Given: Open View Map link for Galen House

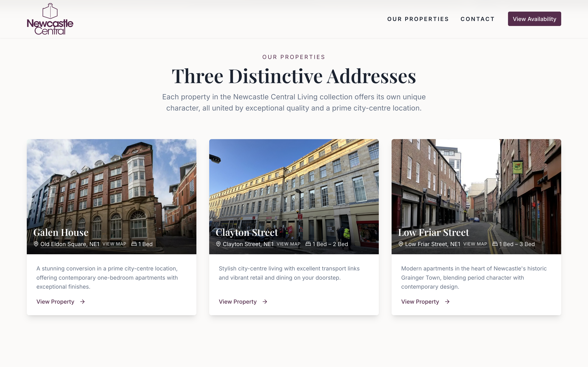Looking at the screenshot, I should [114, 244].
